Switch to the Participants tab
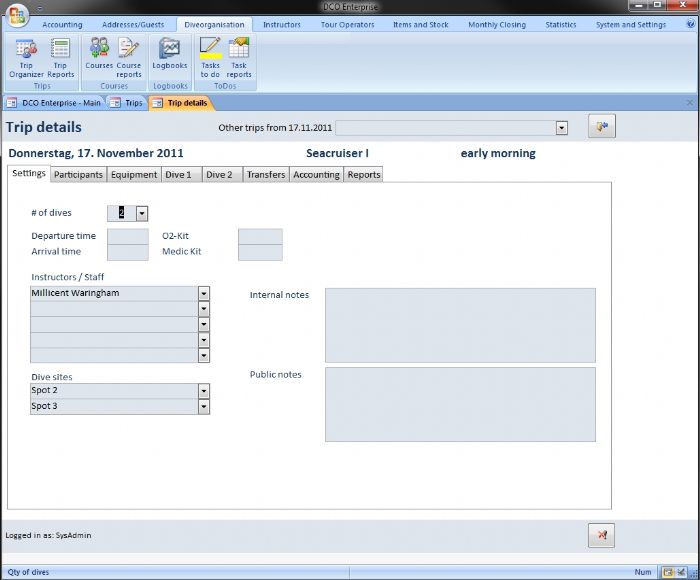Viewport: 700px width, 580px height. [x=78, y=175]
